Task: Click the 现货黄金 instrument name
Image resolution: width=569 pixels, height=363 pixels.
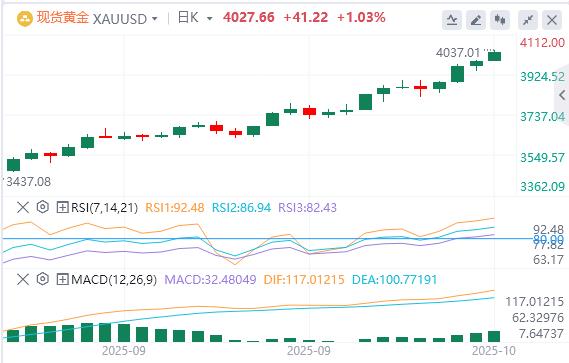Action: point(63,18)
